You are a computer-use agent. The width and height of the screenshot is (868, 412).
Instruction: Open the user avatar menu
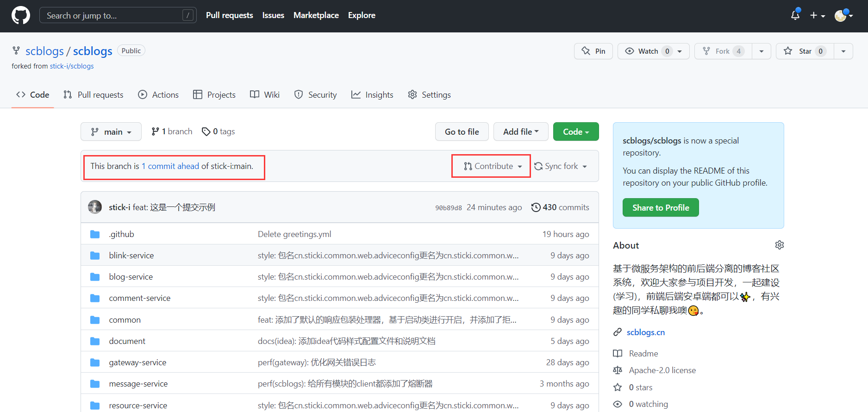(x=843, y=15)
